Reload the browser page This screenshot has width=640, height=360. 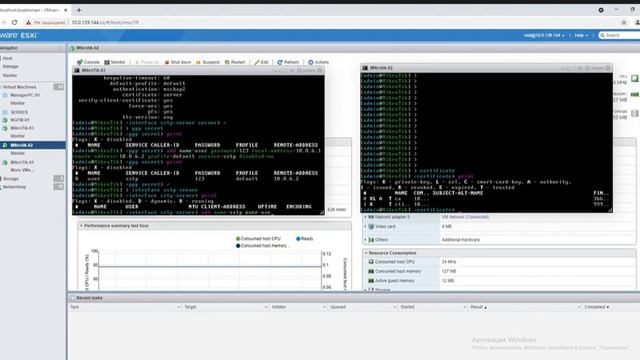pos(14,22)
